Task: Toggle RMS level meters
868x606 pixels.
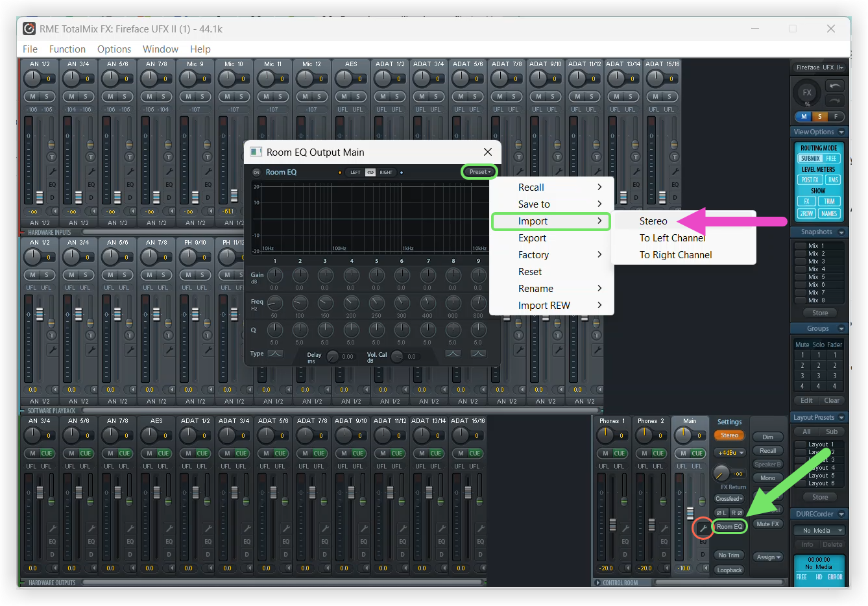Action: click(833, 180)
